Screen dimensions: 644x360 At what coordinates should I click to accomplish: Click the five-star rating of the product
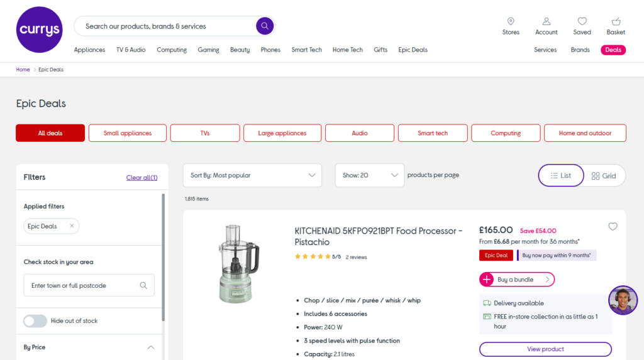click(313, 256)
